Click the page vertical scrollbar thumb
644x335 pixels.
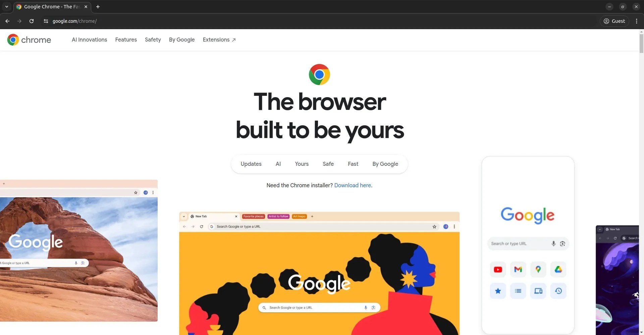641,43
